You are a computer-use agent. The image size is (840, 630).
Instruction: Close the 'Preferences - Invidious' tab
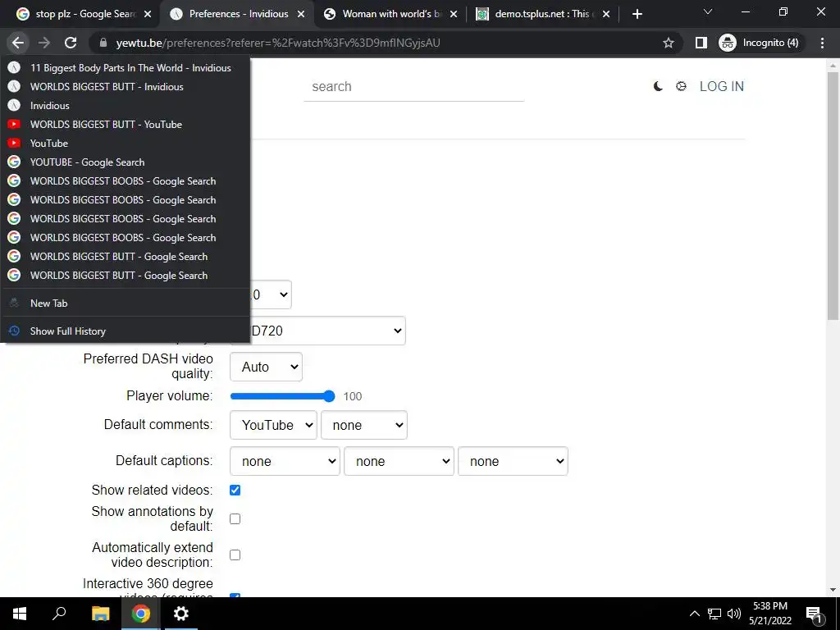coord(301,14)
